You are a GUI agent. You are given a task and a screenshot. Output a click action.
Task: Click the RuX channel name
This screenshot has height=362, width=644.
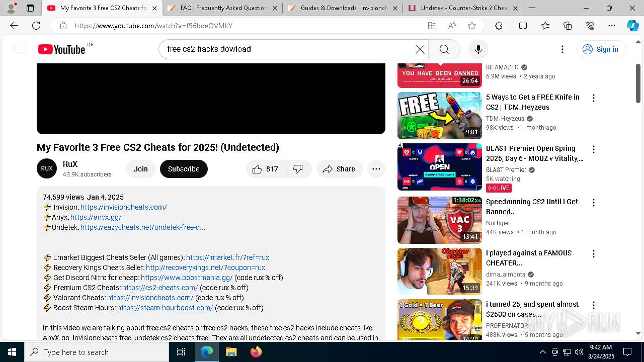point(70,164)
